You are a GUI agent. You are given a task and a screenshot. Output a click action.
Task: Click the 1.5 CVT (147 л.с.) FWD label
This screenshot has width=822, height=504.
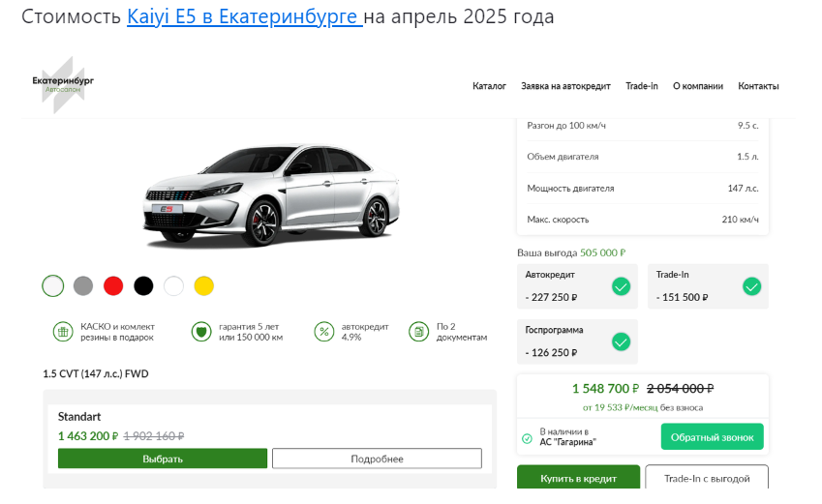point(96,374)
